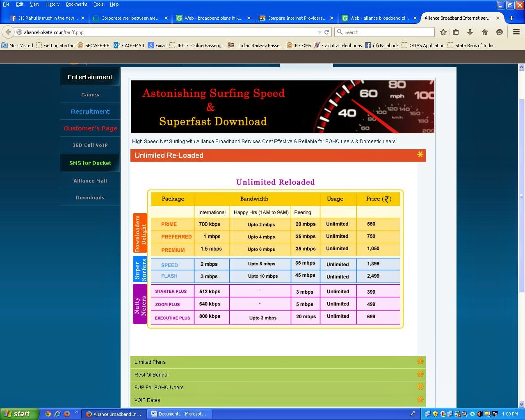Open the OLTAS Application bookmark
The width and height of the screenshot is (525, 420).
(x=423, y=46)
